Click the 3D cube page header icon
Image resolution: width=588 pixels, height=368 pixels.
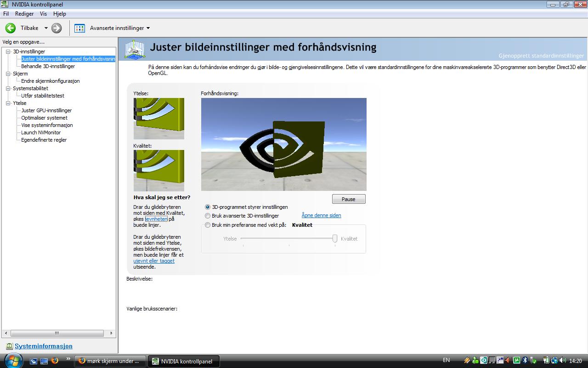[135, 49]
